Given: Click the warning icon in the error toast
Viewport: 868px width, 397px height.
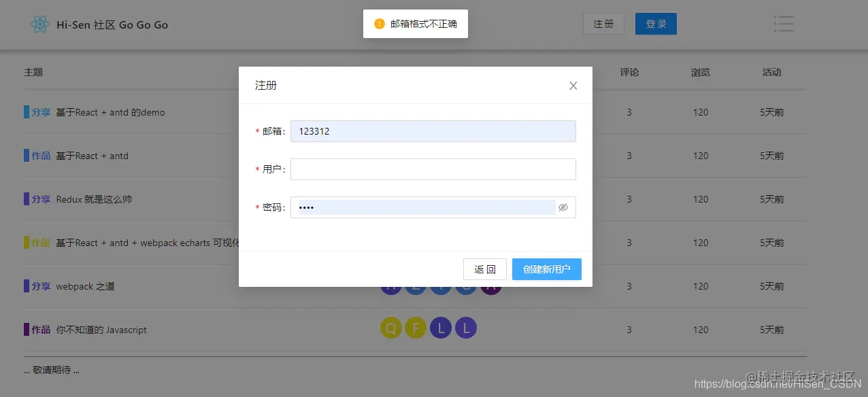Looking at the screenshot, I should [x=379, y=23].
